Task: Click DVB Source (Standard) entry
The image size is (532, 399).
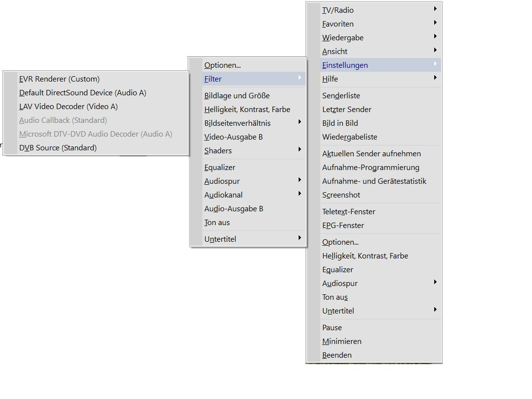Action: [x=58, y=148]
